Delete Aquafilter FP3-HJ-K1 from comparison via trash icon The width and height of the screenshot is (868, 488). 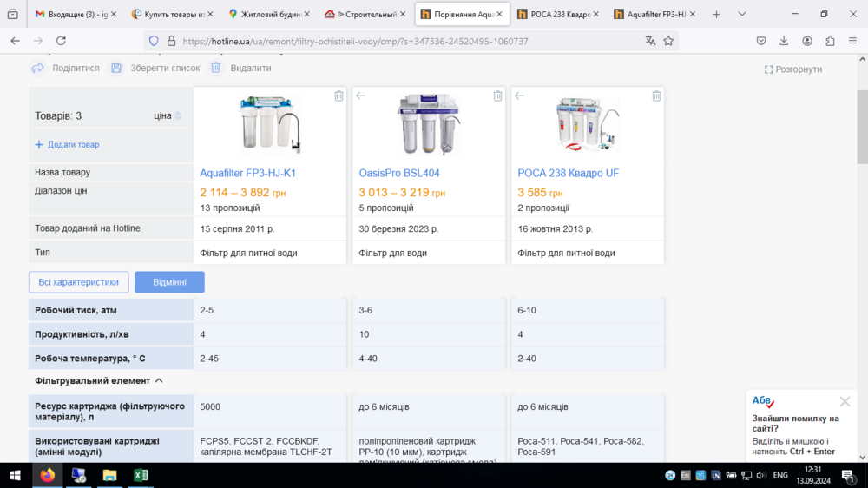pos(339,96)
